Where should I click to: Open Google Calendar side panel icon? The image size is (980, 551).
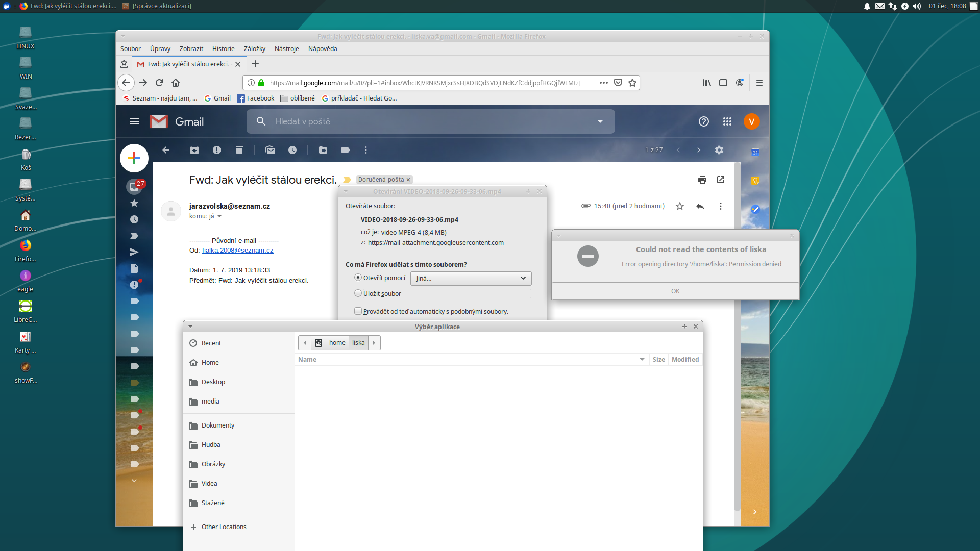click(x=755, y=152)
